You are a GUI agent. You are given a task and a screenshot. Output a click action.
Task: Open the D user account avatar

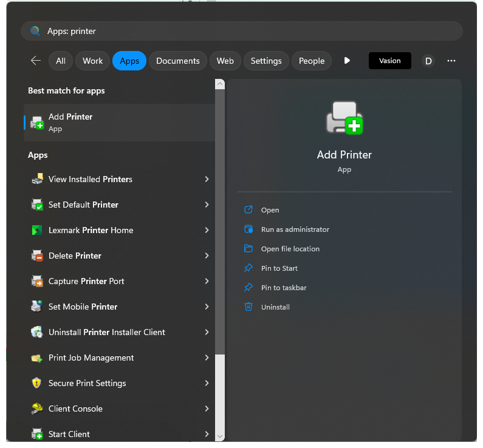[x=428, y=61]
